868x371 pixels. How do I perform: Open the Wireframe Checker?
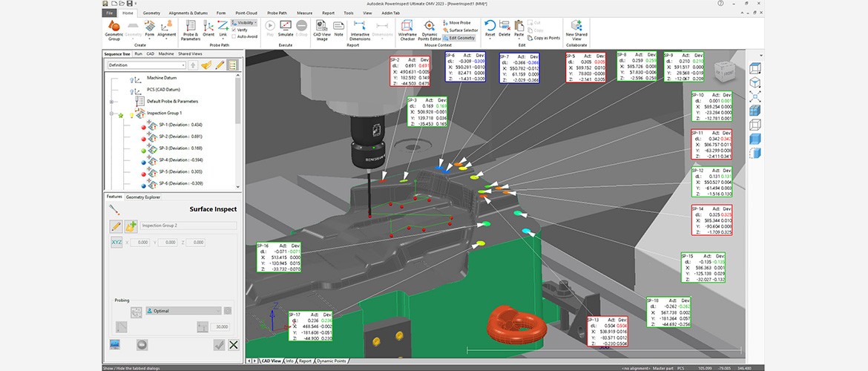[x=407, y=30]
